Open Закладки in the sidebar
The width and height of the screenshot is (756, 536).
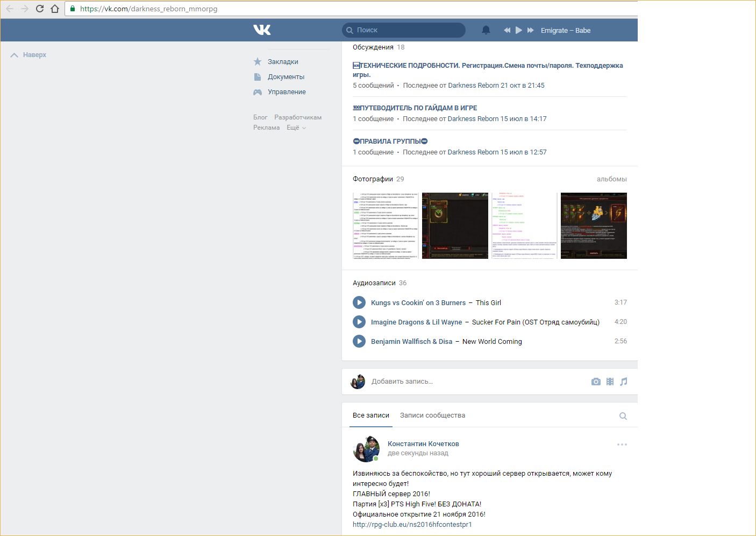point(283,62)
